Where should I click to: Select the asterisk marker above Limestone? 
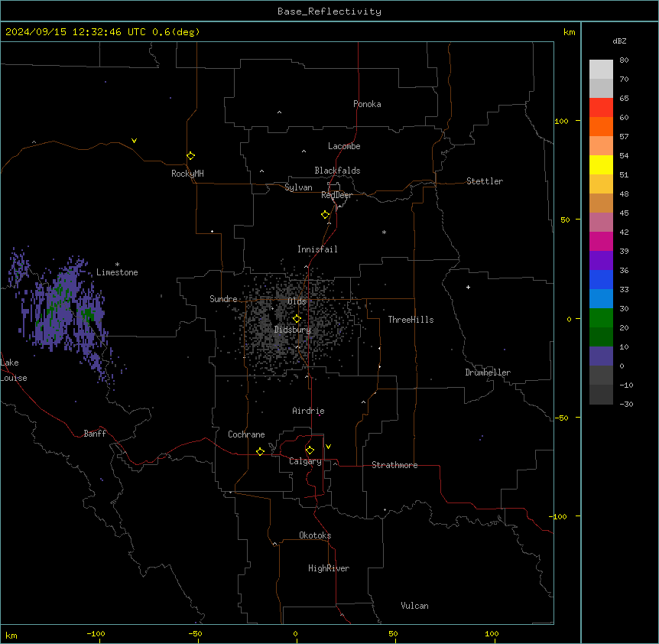click(117, 265)
